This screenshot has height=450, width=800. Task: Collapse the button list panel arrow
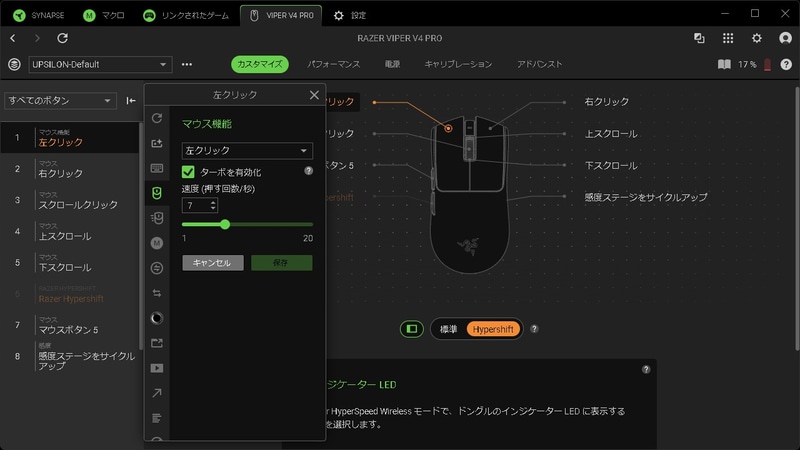(x=131, y=101)
